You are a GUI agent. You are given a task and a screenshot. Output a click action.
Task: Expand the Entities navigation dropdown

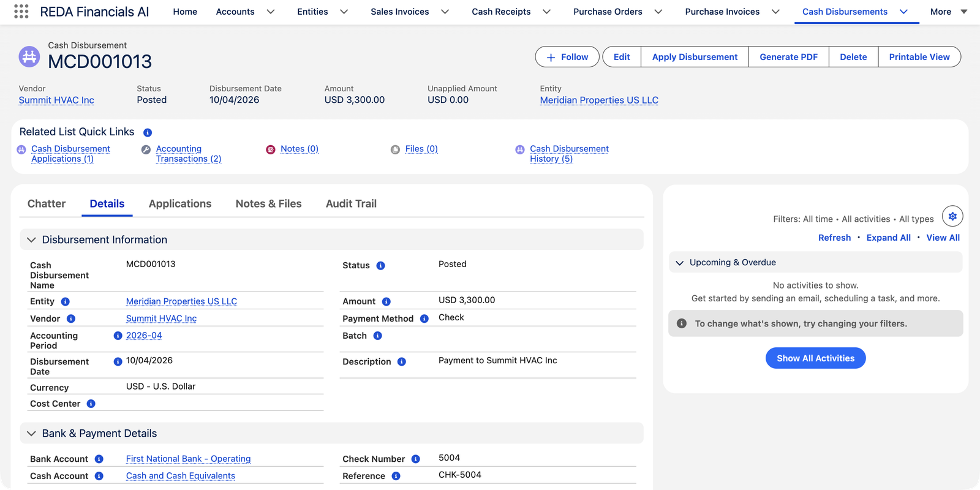[344, 12]
